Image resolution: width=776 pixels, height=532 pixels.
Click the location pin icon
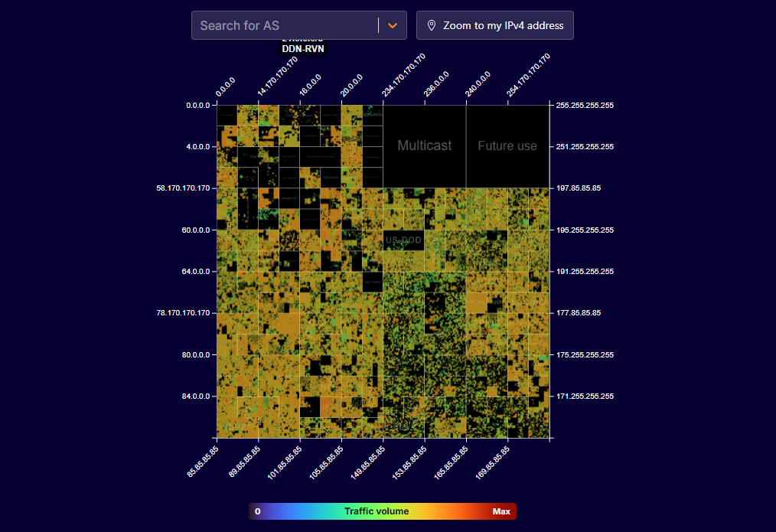pyautogui.click(x=432, y=25)
